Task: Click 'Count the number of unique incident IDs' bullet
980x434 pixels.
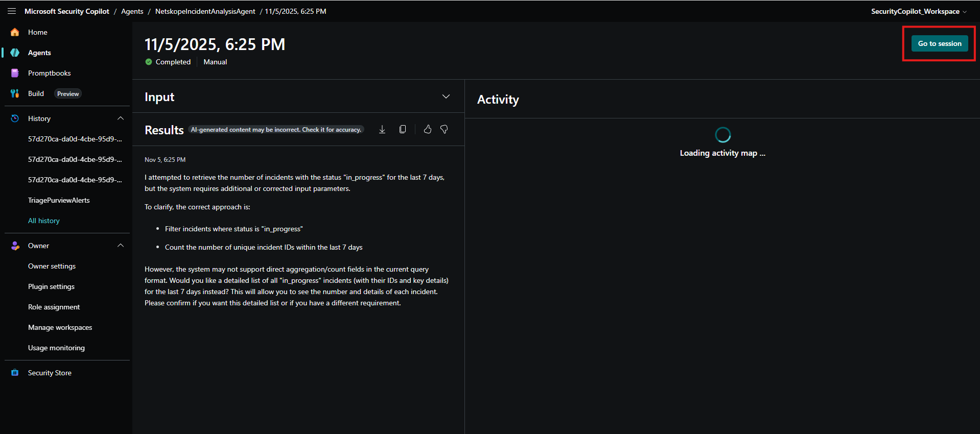Action: coord(264,247)
